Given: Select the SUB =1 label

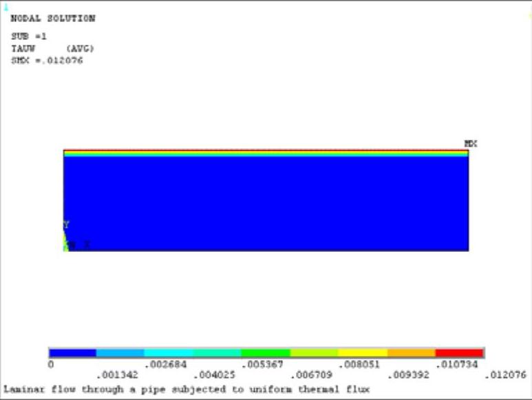Looking at the screenshot, I should pyautogui.click(x=29, y=36).
